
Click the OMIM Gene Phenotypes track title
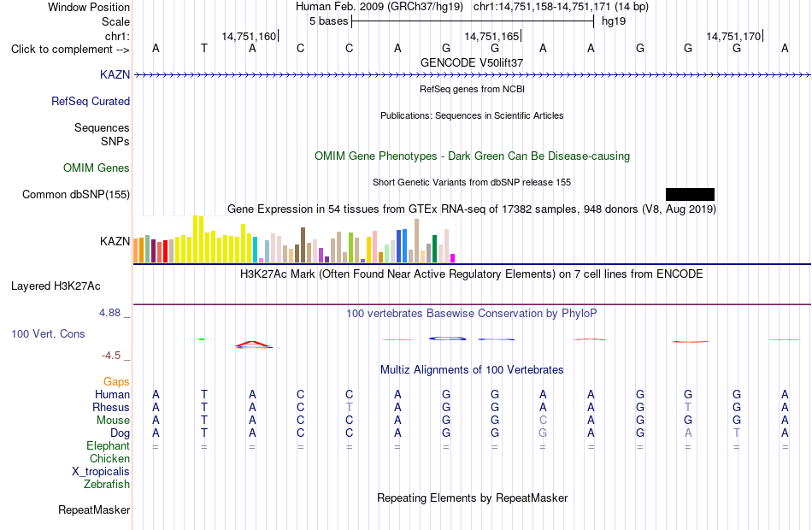(x=473, y=156)
